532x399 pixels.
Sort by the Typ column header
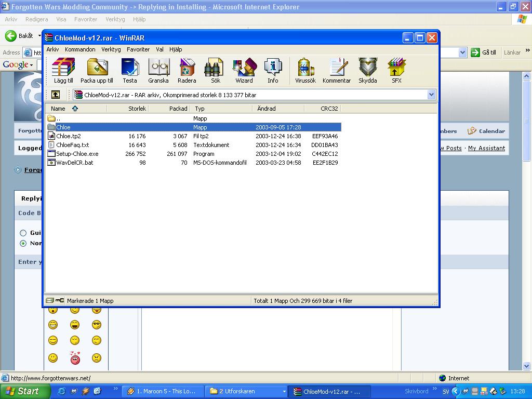221,109
